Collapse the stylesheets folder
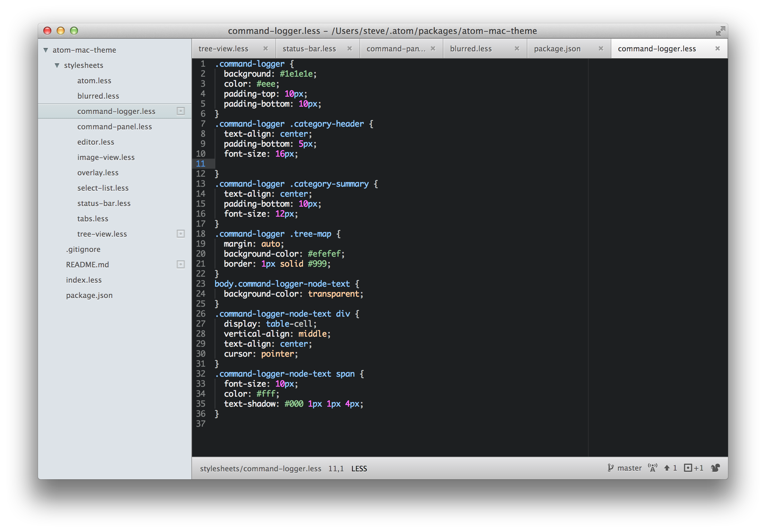766x532 pixels. coord(57,65)
